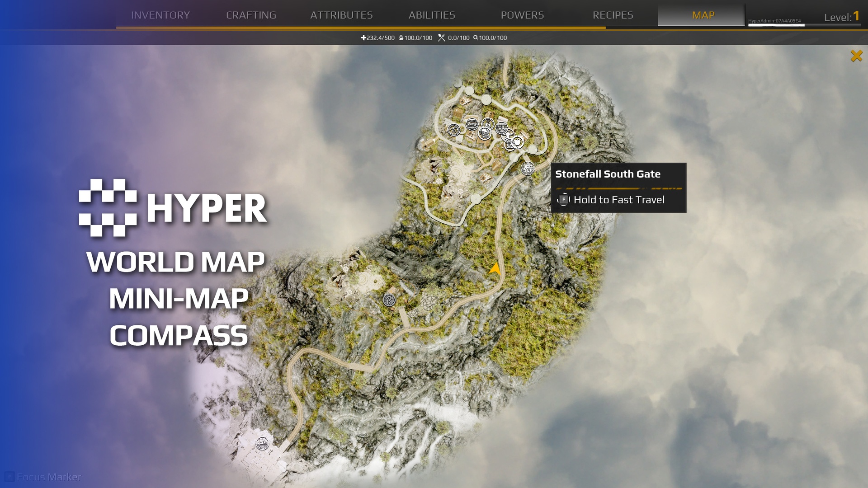868x488 pixels.
Task: Open the windmill marker northwest of town
Action: point(454,130)
